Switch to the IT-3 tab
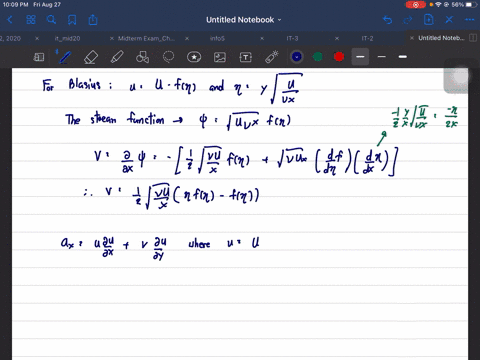Screen dimensions: 480x360 [292, 38]
